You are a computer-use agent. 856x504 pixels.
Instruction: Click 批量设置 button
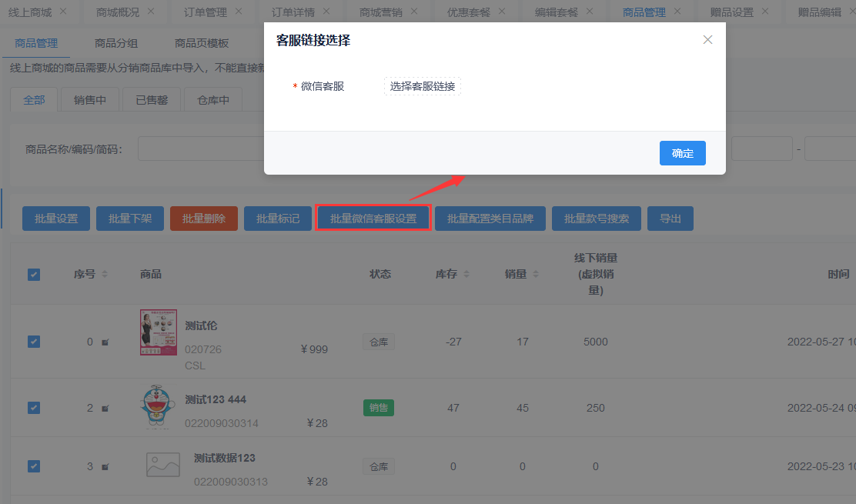56,219
